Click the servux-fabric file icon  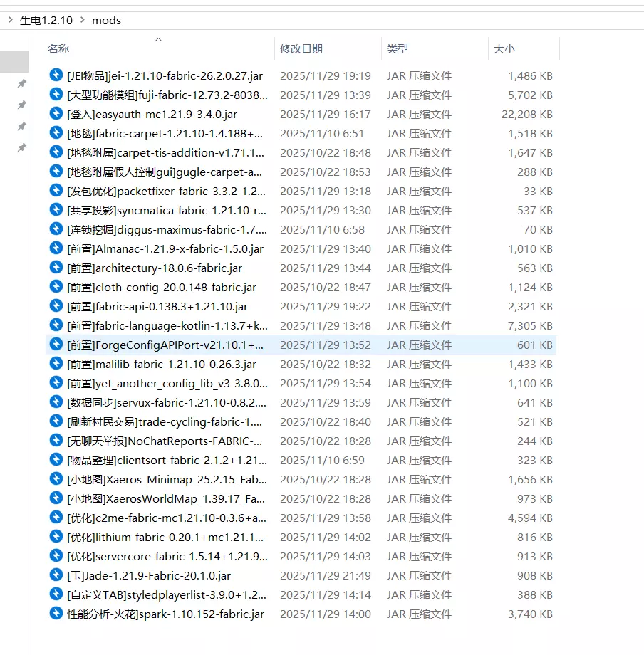[56, 402]
